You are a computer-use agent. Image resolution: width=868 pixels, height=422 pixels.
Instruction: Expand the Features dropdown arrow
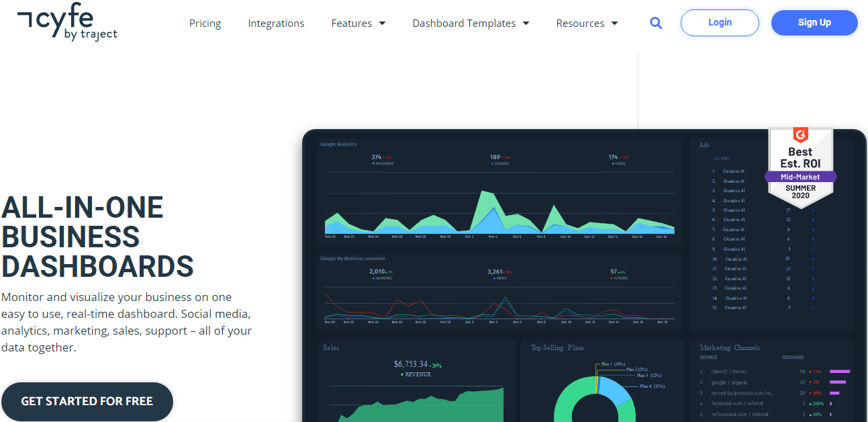pyautogui.click(x=382, y=24)
